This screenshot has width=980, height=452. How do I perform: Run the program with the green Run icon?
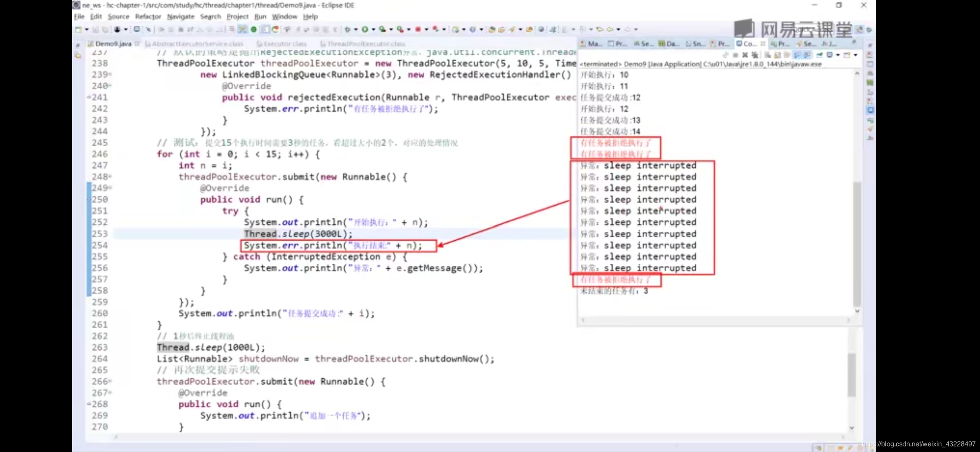coord(365,29)
